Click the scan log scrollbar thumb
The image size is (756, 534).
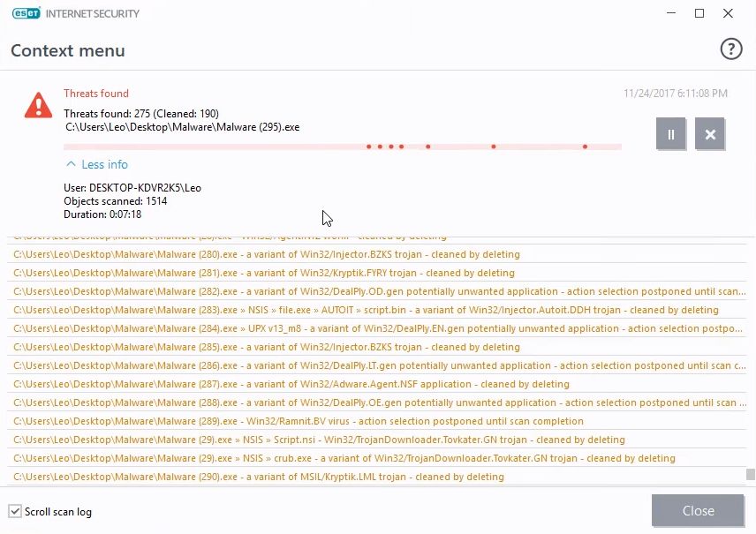pyautogui.click(x=750, y=474)
